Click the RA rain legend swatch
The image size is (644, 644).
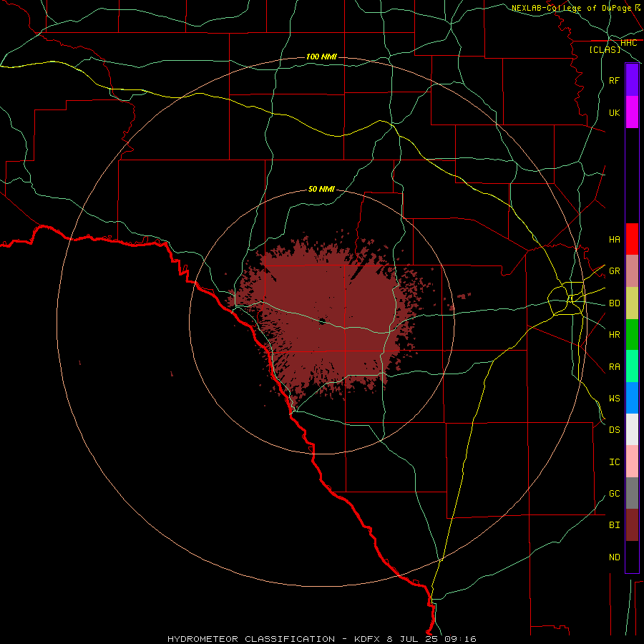[632, 366]
